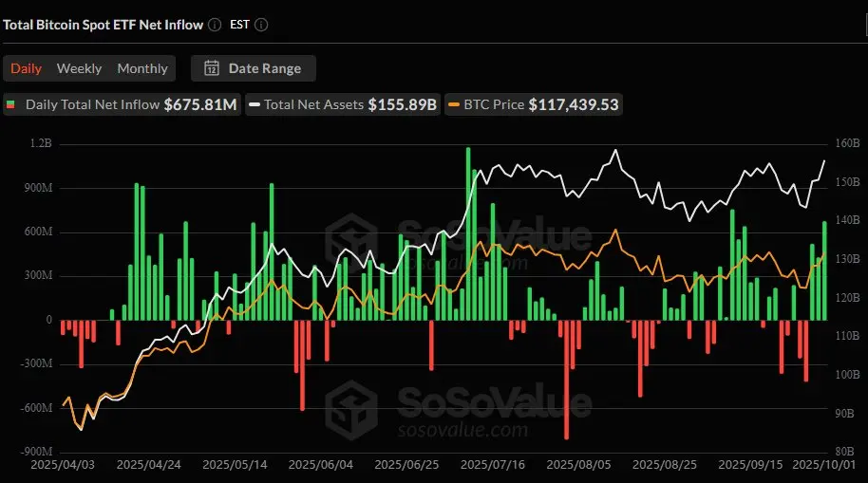
Task: Click the $155.89B net assets value
Action: click(x=403, y=104)
